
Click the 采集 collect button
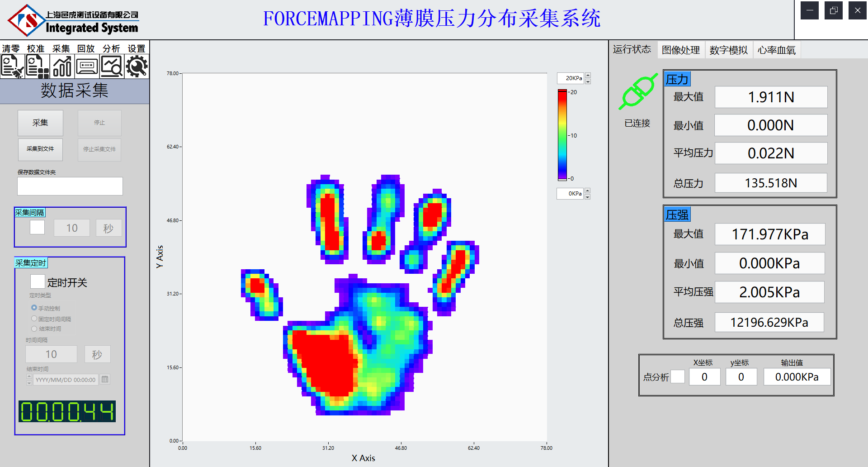click(40, 123)
